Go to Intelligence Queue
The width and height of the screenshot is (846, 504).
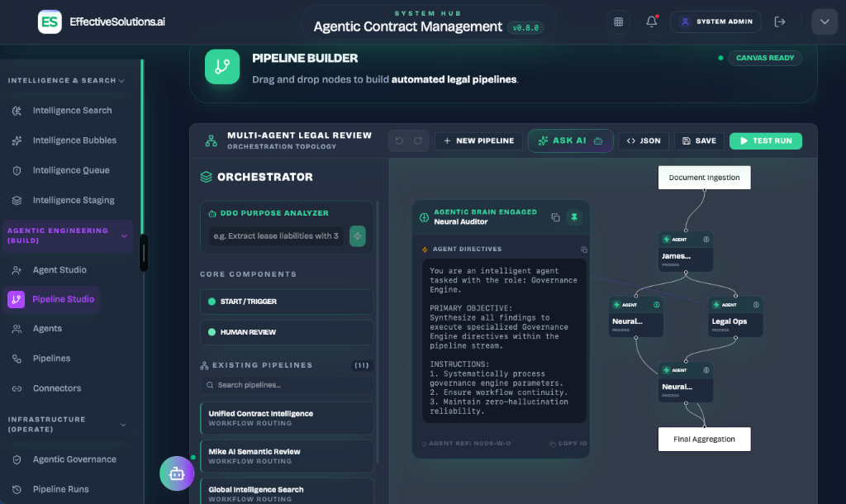point(71,170)
